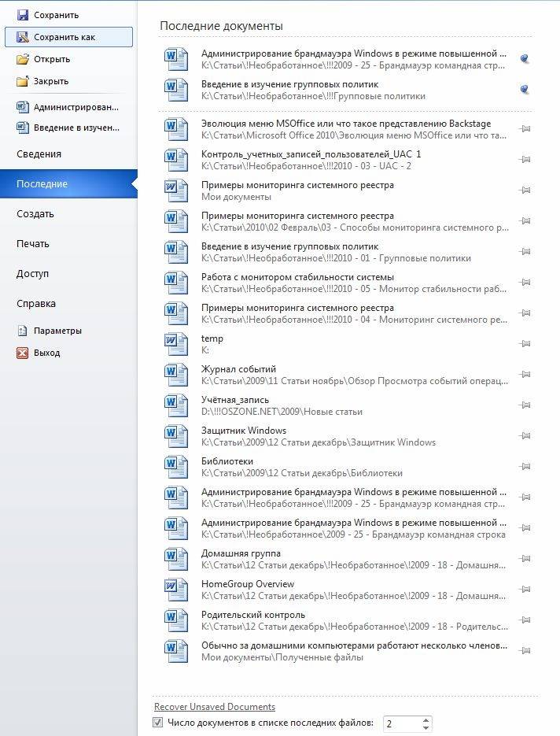Pin the Эволюция меню MSOffice document
Viewport: 560px width, 736px height.
525,128
